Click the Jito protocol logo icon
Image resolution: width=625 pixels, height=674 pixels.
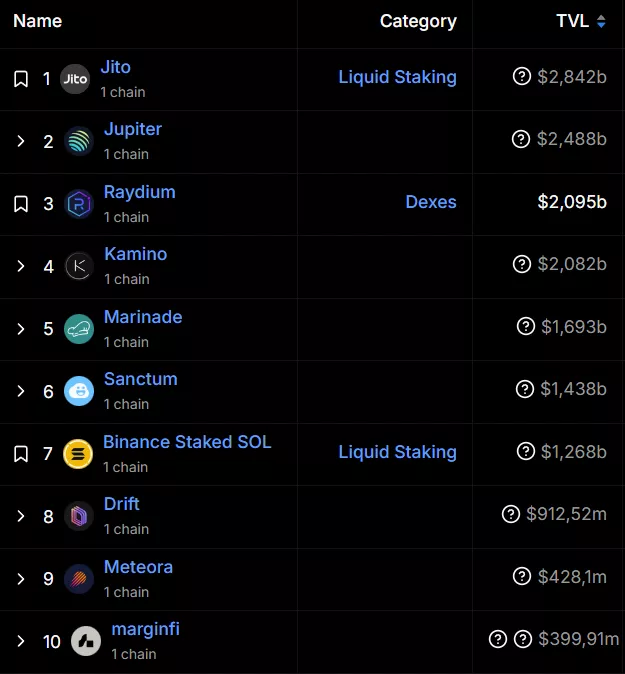75,79
